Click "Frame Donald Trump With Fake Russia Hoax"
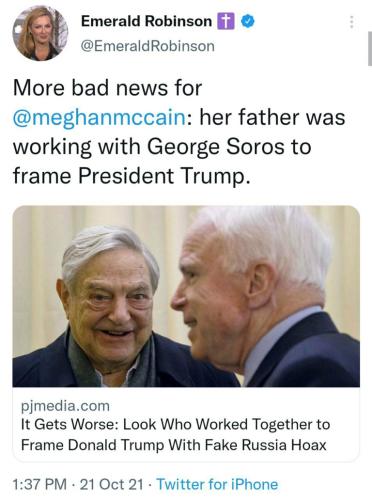 [x=174, y=445]
